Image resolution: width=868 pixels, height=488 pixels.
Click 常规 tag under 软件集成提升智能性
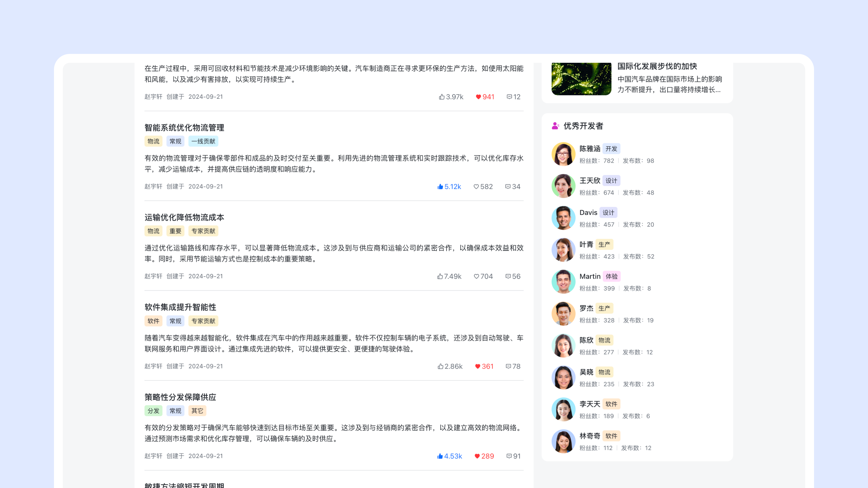pyautogui.click(x=175, y=321)
